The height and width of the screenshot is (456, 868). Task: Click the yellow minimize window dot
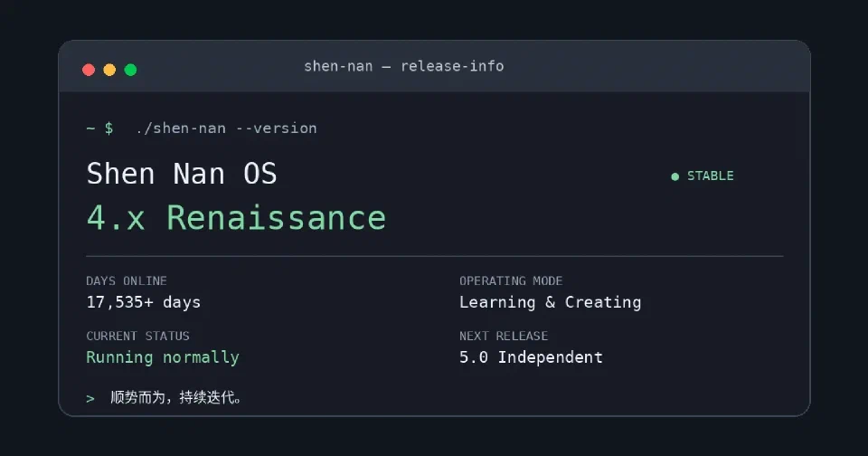(109, 70)
